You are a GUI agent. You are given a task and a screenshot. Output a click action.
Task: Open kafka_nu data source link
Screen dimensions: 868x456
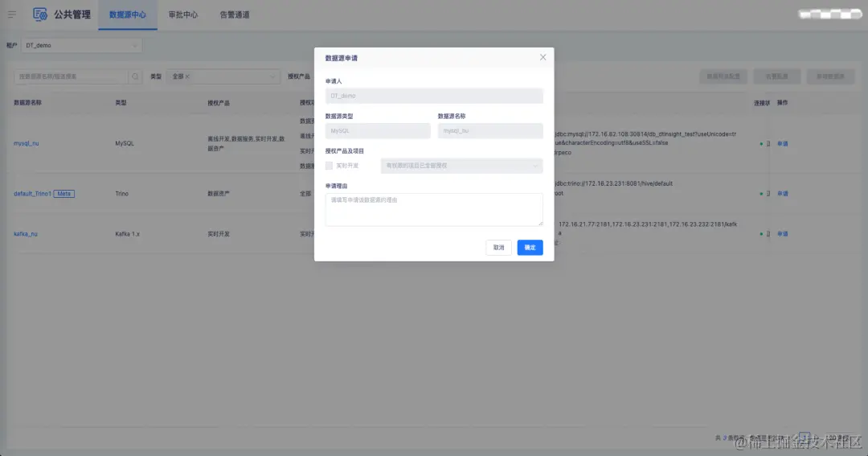pyautogui.click(x=26, y=234)
